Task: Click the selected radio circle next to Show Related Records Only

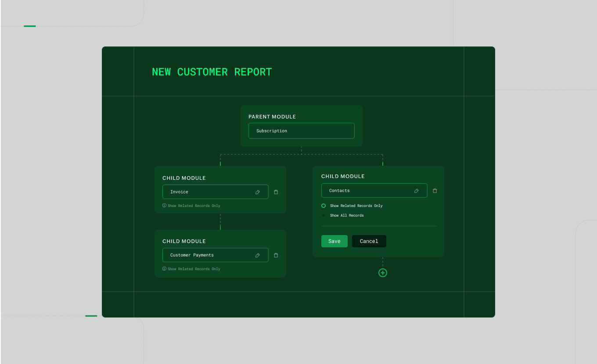Action: (x=324, y=206)
